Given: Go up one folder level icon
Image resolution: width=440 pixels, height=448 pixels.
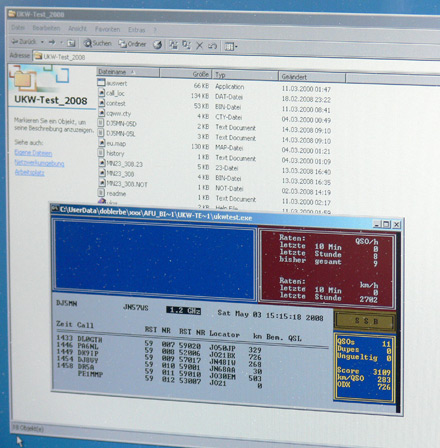Looking at the screenshot, I should 71,43.
